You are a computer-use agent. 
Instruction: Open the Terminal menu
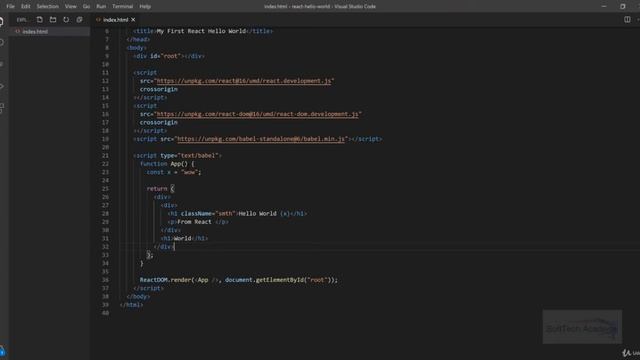122,7
